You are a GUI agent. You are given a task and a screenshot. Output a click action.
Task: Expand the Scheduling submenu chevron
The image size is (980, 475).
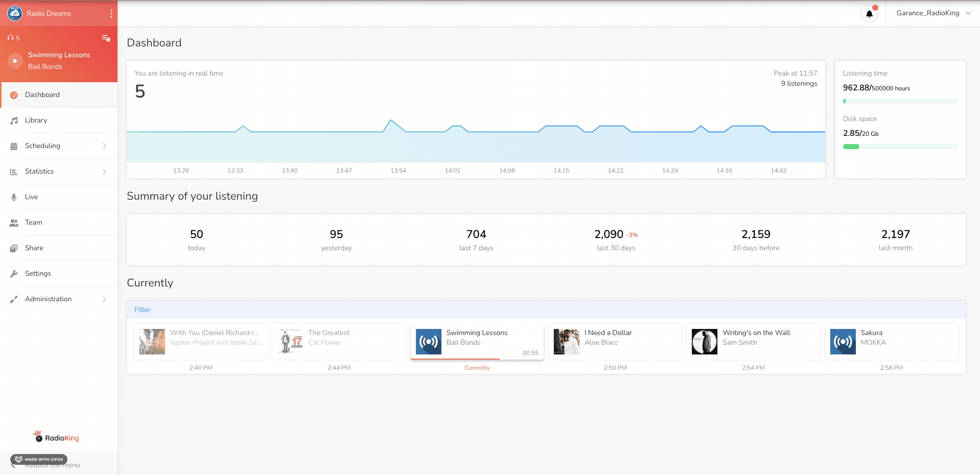click(x=104, y=146)
